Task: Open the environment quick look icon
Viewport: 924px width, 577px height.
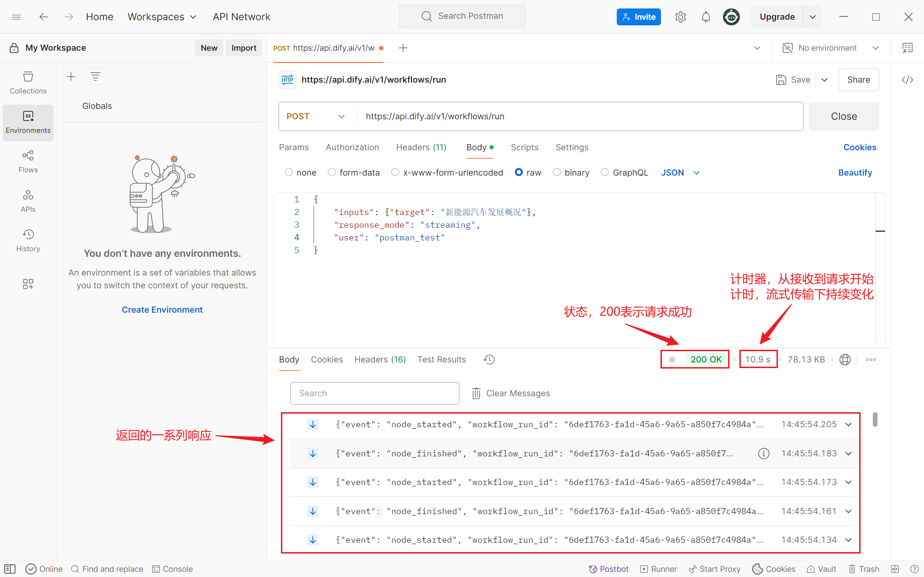Action: point(908,48)
